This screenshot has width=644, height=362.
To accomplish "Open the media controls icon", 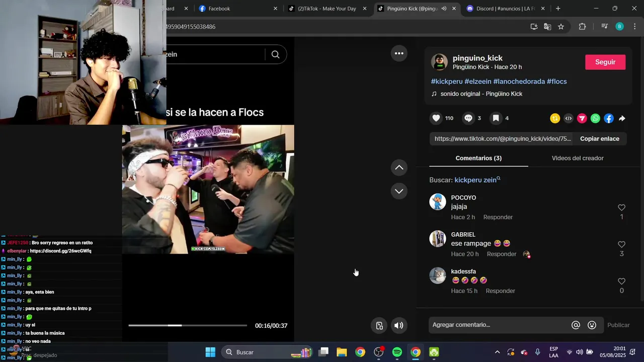I will [x=604, y=27].
